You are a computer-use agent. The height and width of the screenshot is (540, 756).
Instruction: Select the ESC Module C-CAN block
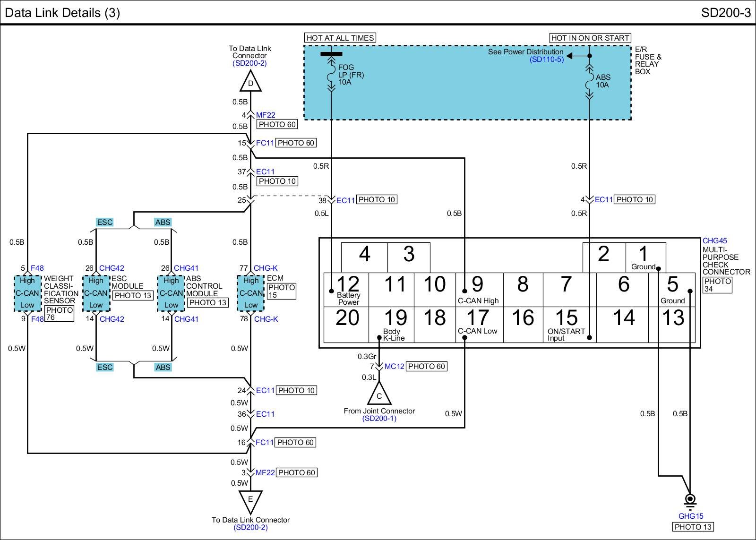[96, 293]
